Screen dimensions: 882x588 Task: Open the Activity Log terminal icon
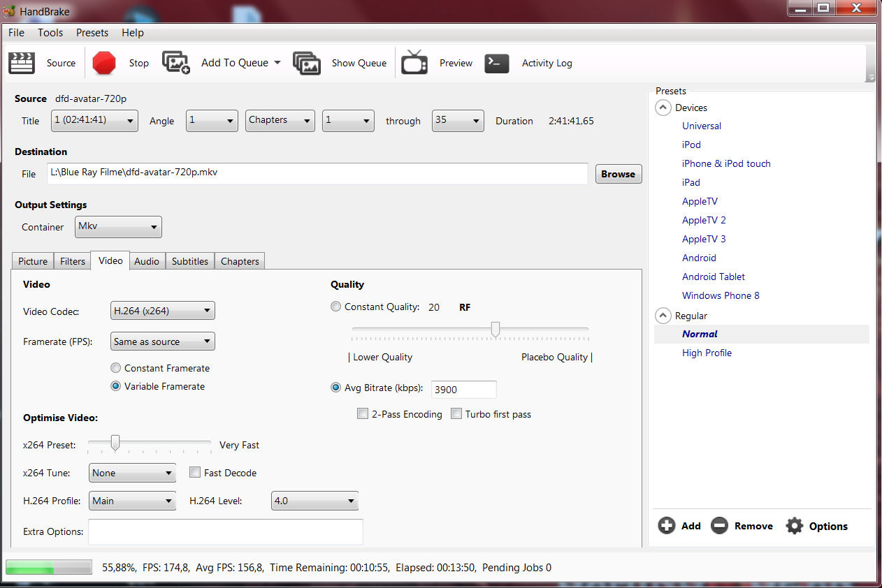[497, 63]
